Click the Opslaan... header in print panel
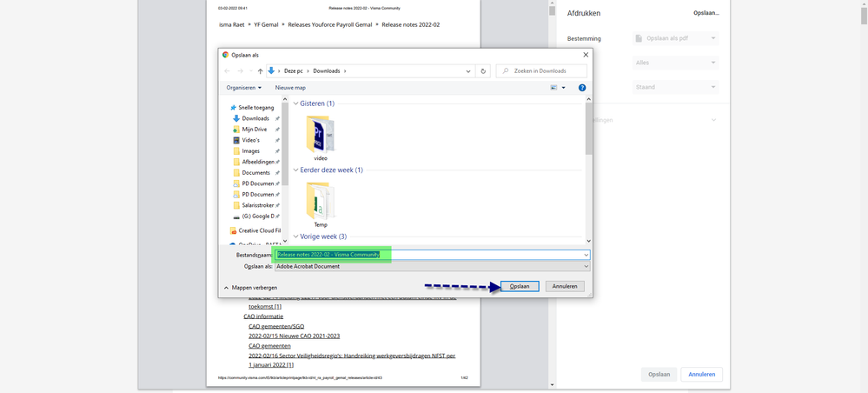The image size is (868, 393). (x=707, y=13)
